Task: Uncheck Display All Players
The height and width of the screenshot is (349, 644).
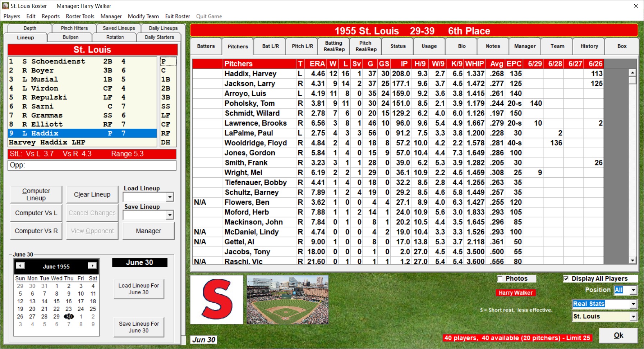Action: [566, 279]
